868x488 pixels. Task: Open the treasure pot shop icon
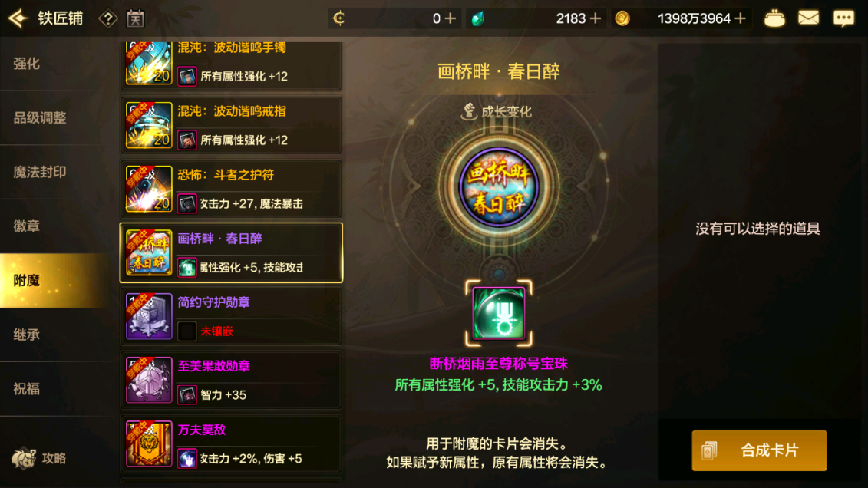click(774, 19)
